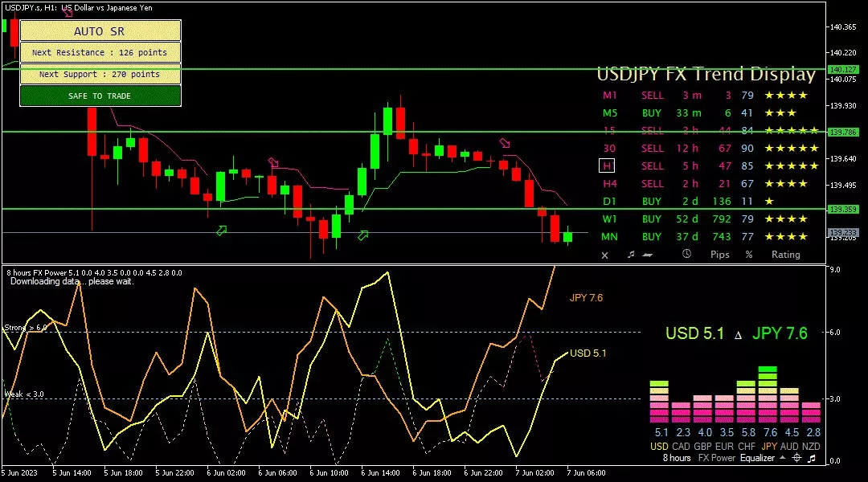Click the 30 row five-star rating
Viewport: 868px width, 482px height.
tap(792, 149)
